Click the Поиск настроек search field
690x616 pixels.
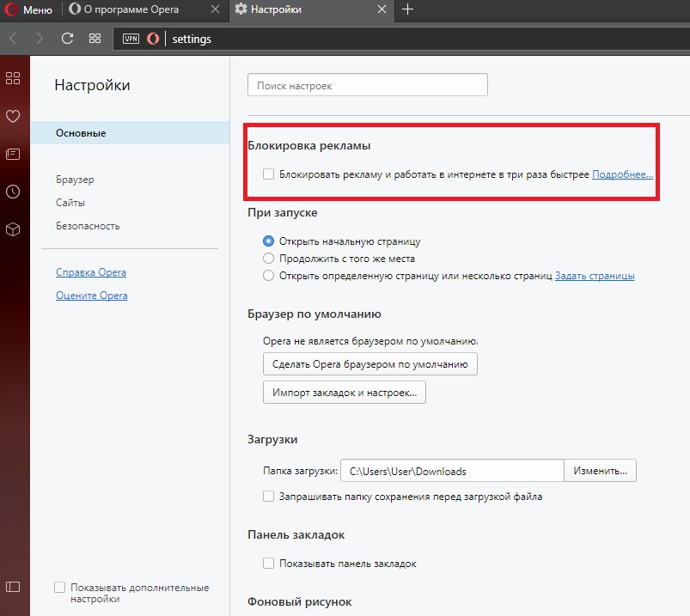point(368,85)
